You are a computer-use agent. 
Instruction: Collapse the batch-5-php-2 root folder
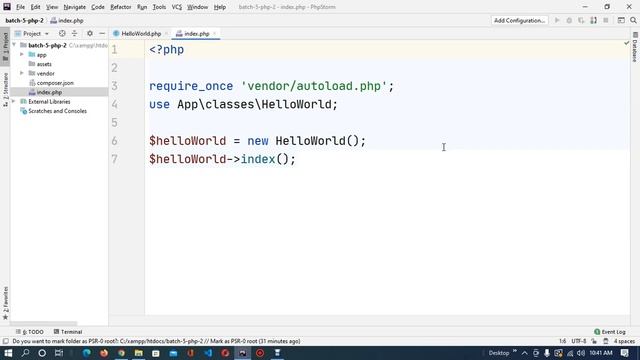click(14, 45)
